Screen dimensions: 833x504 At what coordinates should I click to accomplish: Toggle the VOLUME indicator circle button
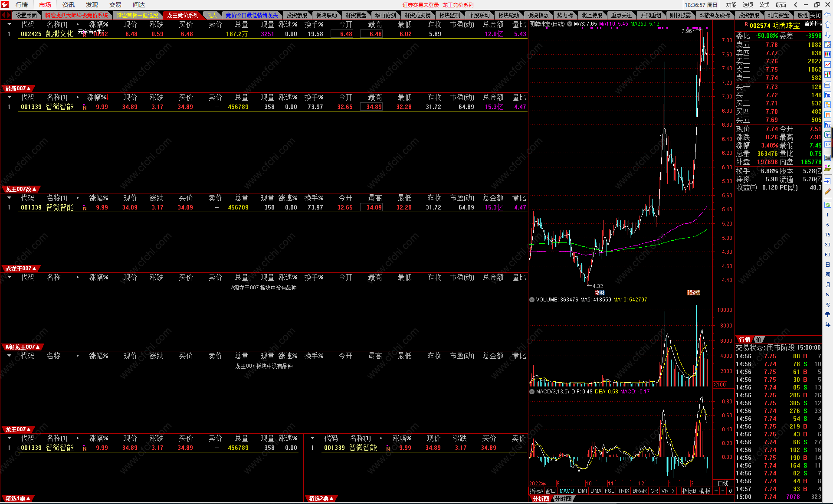(x=532, y=300)
